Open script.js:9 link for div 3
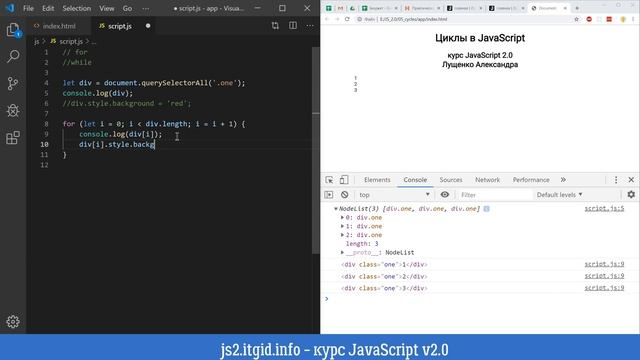Screen dimensions: 640x360 [604, 288]
